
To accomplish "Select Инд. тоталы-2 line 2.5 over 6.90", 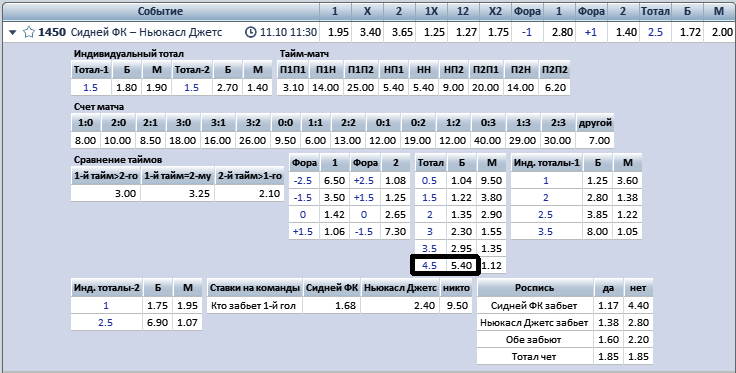I will point(157,322).
